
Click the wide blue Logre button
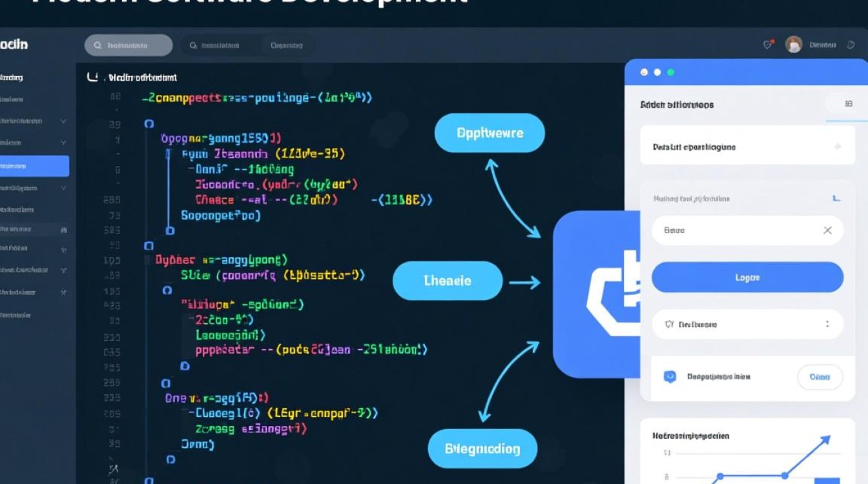(x=747, y=277)
